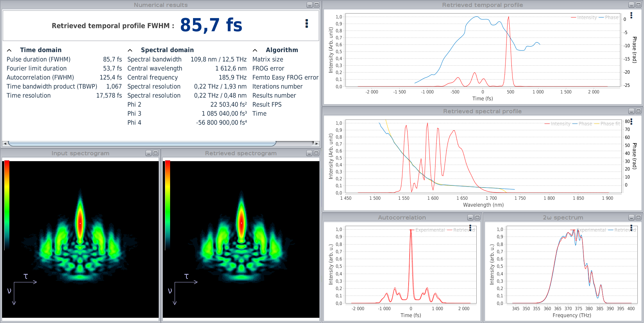This screenshot has width=644, height=323.
Task: Collapse the Algorithm section
Action: pos(255,50)
